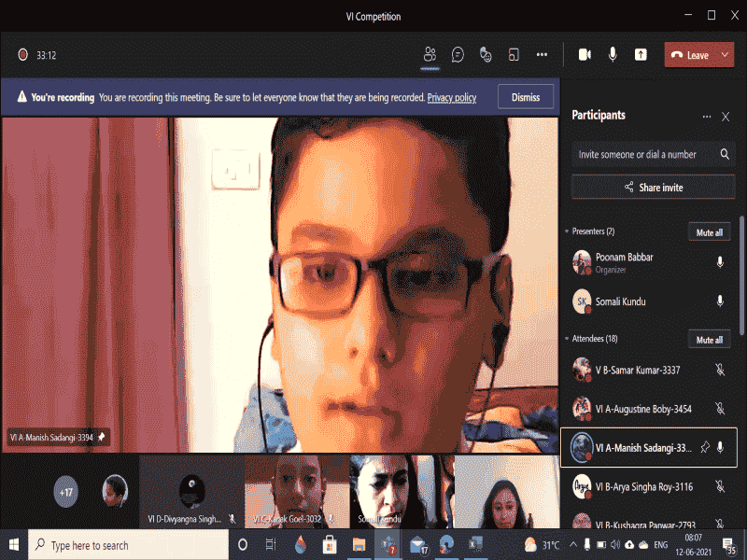Click the Windows taskbar search box
Viewport: 747px width, 560px height.
click(x=129, y=545)
